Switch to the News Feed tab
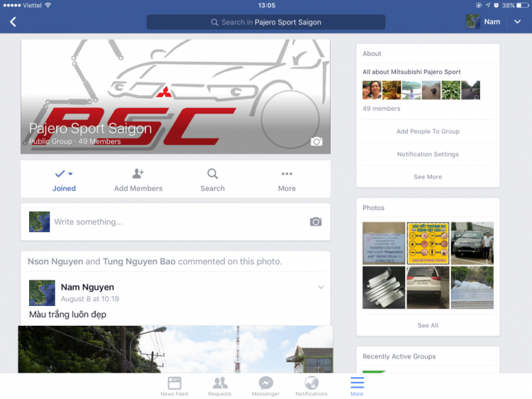Image resolution: width=532 pixels, height=399 pixels. (x=174, y=386)
